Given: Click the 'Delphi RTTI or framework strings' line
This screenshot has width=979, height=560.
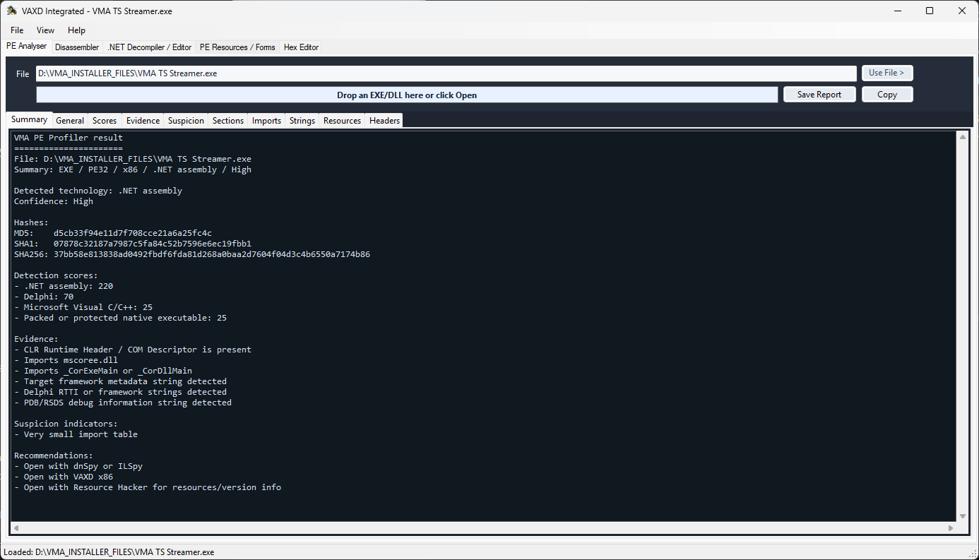Looking at the screenshot, I should click(120, 392).
